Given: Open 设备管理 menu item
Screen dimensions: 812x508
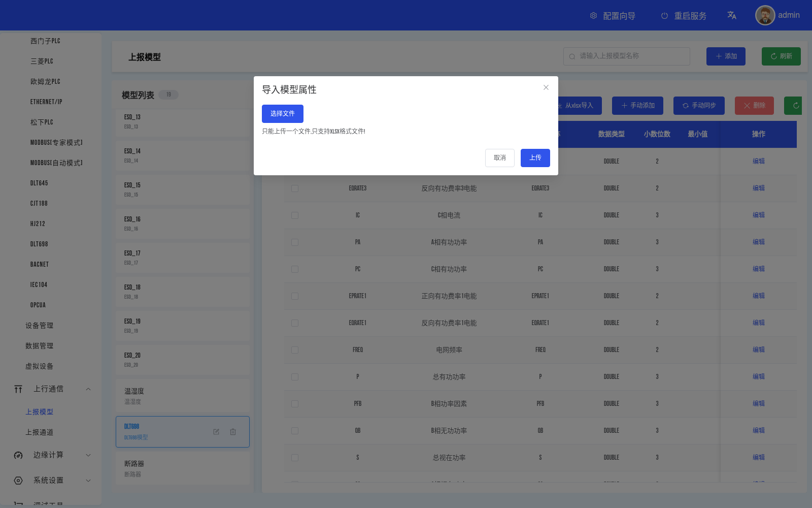Looking at the screenshot, I should coord(40,326).
